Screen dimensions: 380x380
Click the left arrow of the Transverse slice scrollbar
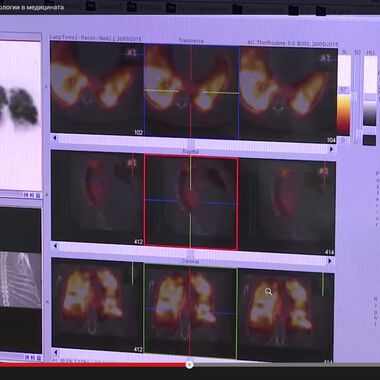(55, 138)
